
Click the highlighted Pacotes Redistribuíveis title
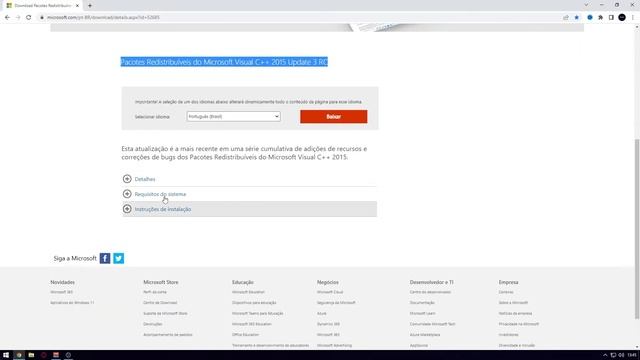[x=224, y=62]
